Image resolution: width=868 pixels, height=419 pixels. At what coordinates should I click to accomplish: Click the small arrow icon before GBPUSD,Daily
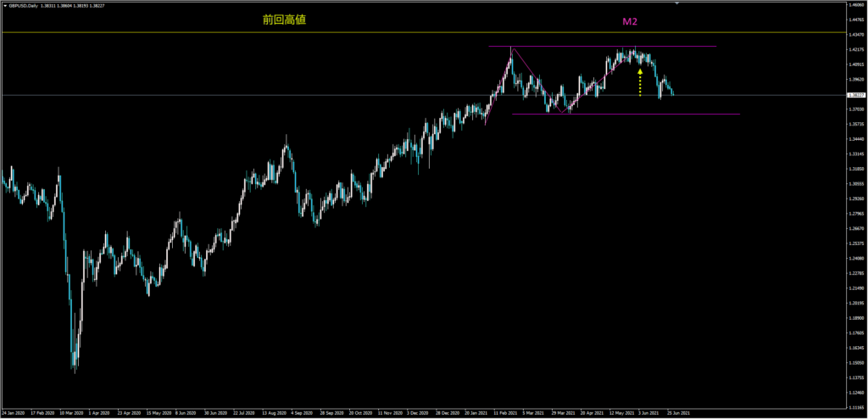click(x=3, y=6)
